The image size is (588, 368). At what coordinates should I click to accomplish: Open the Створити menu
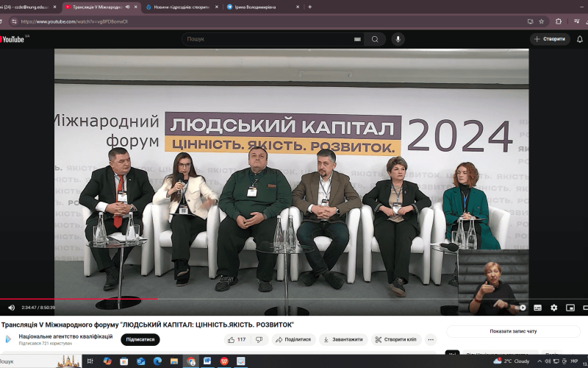[550, 39]
